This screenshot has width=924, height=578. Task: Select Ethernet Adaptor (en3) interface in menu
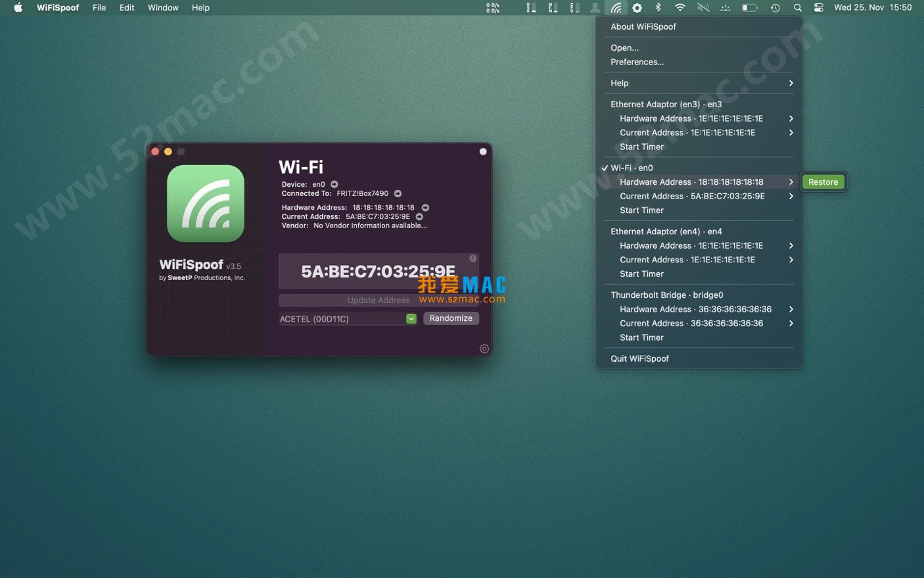666,104
